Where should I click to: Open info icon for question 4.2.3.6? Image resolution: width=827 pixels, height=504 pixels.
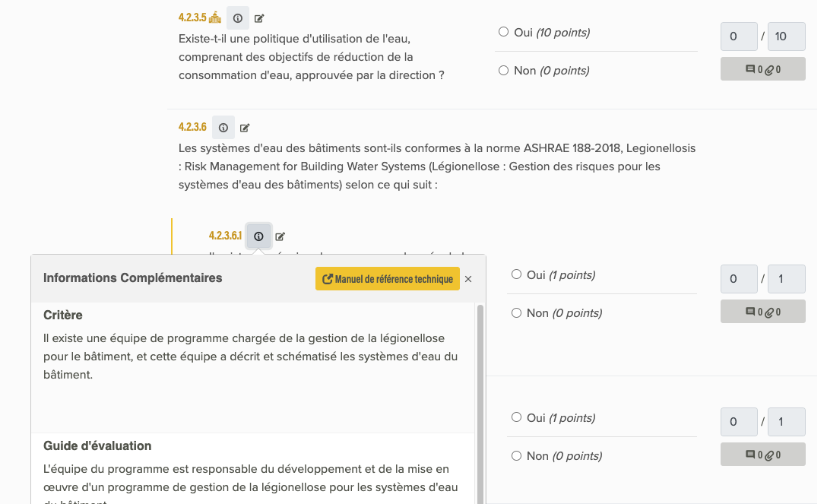click(223, 128)
